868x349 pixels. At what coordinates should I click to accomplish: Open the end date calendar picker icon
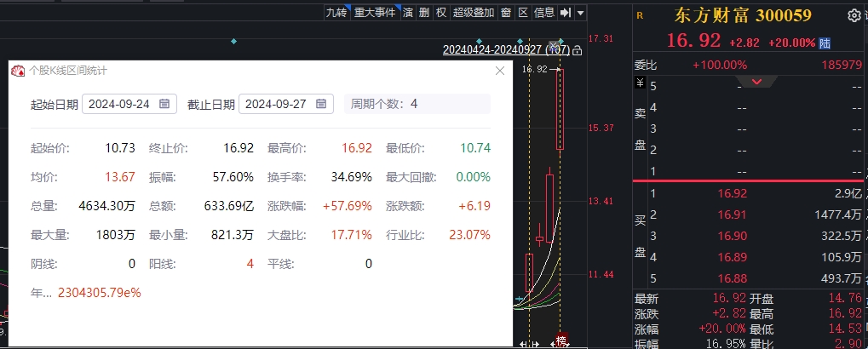321,104
